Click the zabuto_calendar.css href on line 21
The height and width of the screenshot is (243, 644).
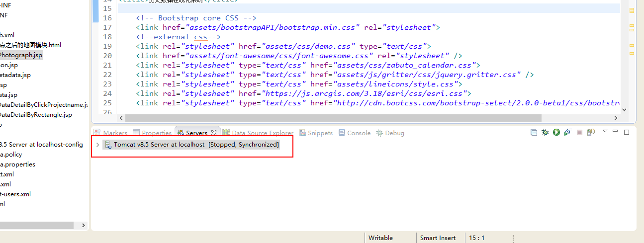[405, 65]
